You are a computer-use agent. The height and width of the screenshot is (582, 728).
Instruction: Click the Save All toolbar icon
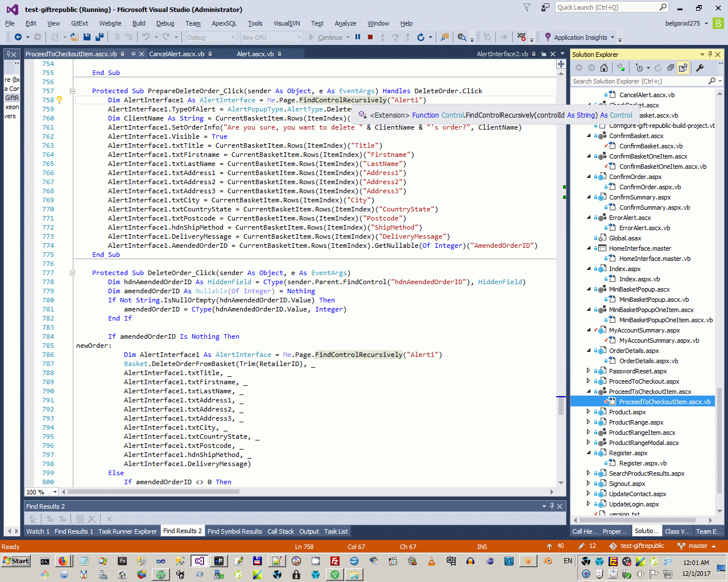point(99,37)
